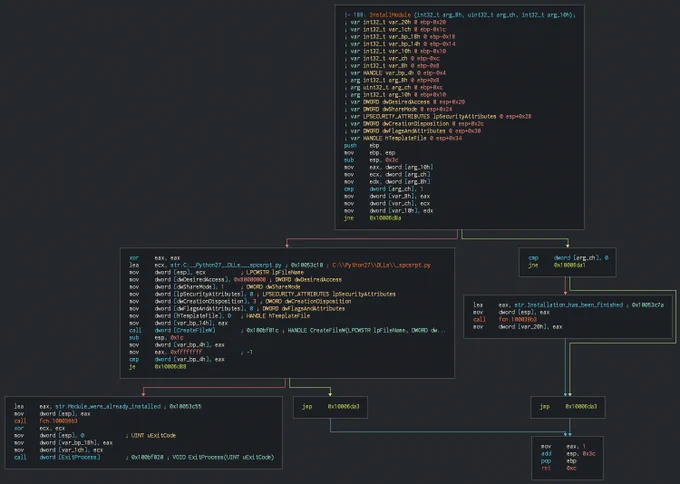680x484 pixels.
Task: Select 'mov dword [var_bp_18h], eax' instruction
Action: [63, 442]
